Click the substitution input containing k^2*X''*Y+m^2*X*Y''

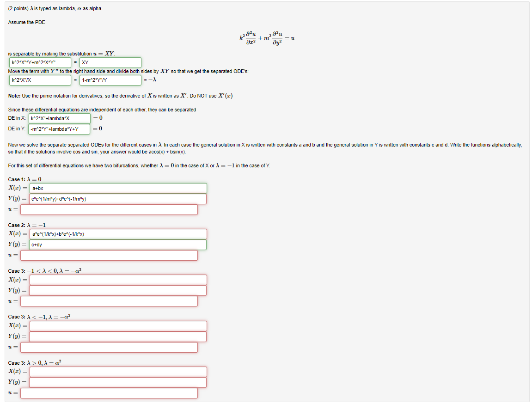pos(39,61)
